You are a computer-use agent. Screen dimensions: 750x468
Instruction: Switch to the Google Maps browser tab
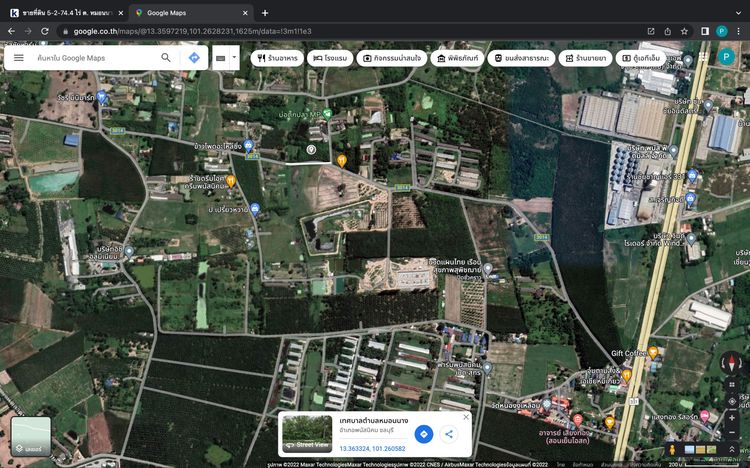tap(190, 13)
